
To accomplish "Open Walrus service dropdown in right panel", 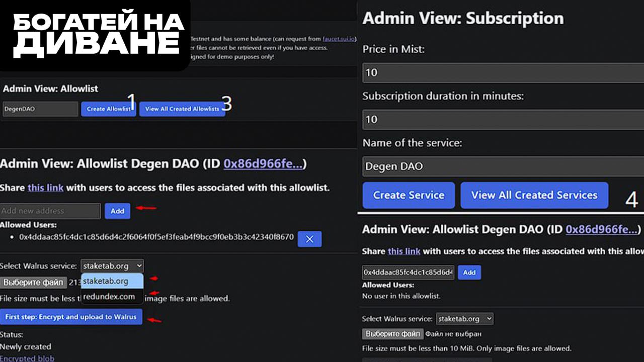I will point(464,319).
